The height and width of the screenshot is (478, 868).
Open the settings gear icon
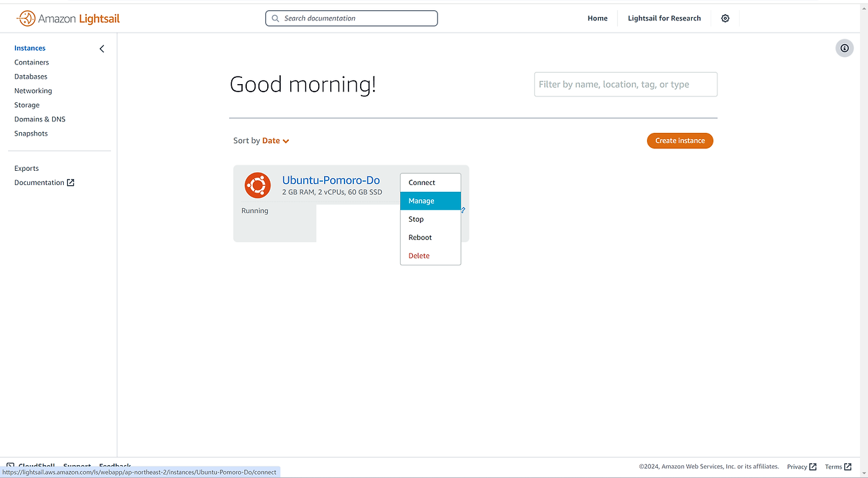(725, 18)
